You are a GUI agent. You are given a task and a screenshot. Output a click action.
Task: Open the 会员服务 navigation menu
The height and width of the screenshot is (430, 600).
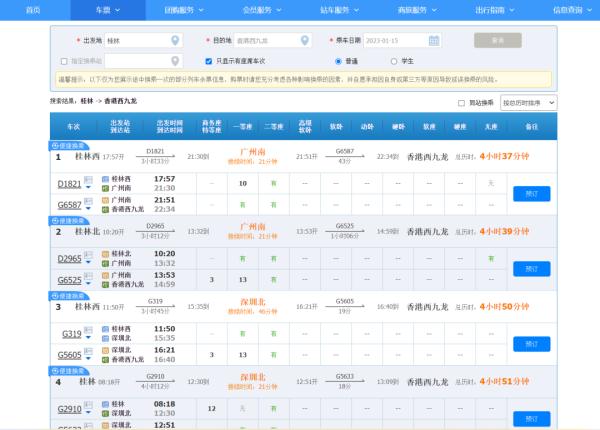point(262,10)
